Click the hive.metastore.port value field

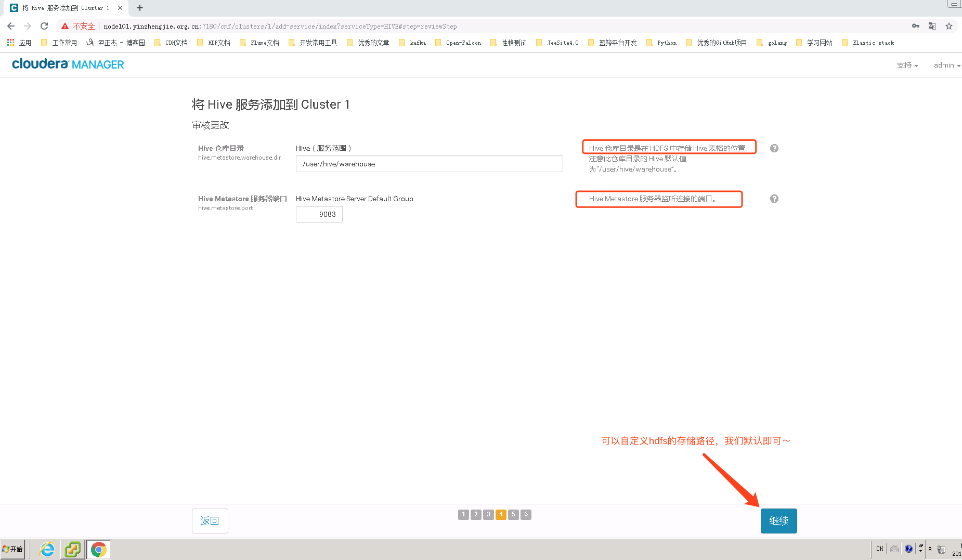(x=319, y=214)
